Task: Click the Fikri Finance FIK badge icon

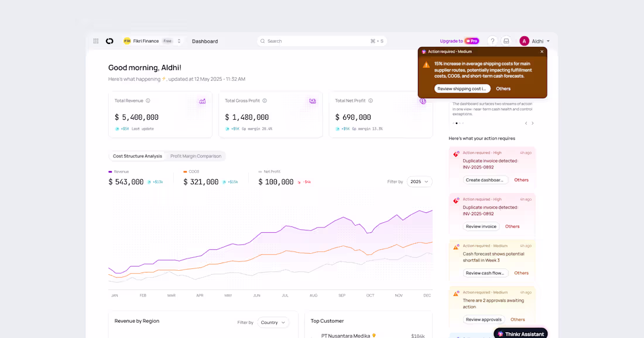Action: click(x=127, y=41)
